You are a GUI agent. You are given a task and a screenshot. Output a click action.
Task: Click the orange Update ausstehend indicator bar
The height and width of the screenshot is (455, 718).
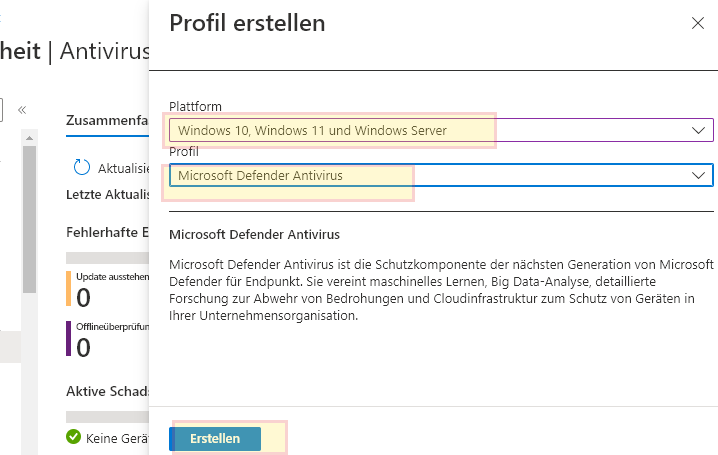[x=68, y=288]
